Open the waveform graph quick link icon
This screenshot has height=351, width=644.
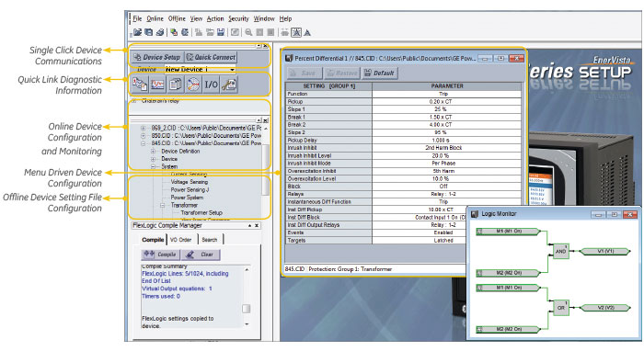pyautogui.click(x=157, y=85)
